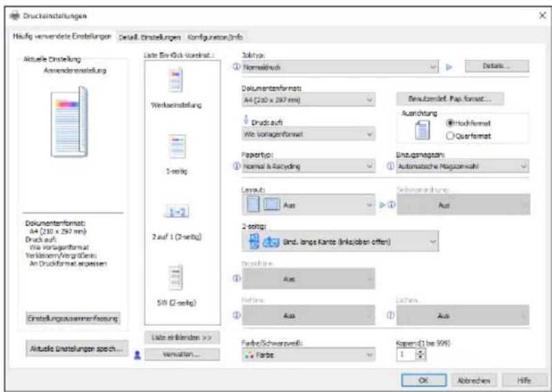552x392 pixels.
Task: Click the info icon beside Heften dropdown
Action: tap(237, 315)
